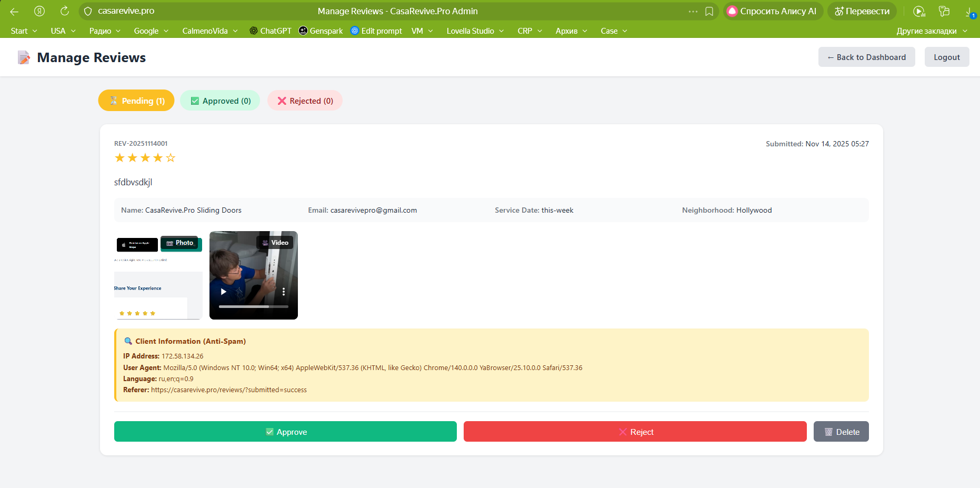Bookmark this page with bookmark icon
The image size is (980, 488).
pos(709,11)
